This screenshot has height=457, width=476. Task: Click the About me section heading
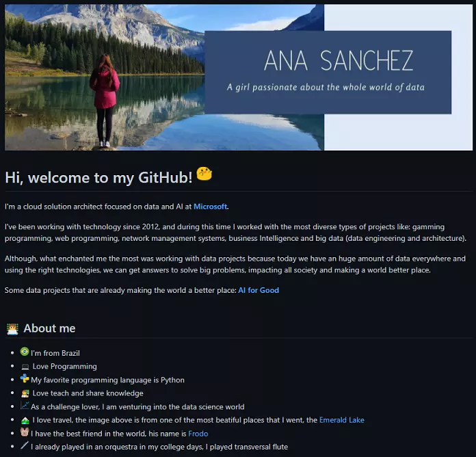click(49, 328)
